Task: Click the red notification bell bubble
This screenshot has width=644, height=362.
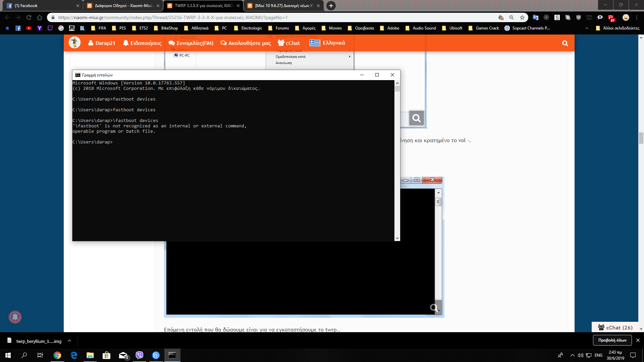Action: [x=15, y=317]
